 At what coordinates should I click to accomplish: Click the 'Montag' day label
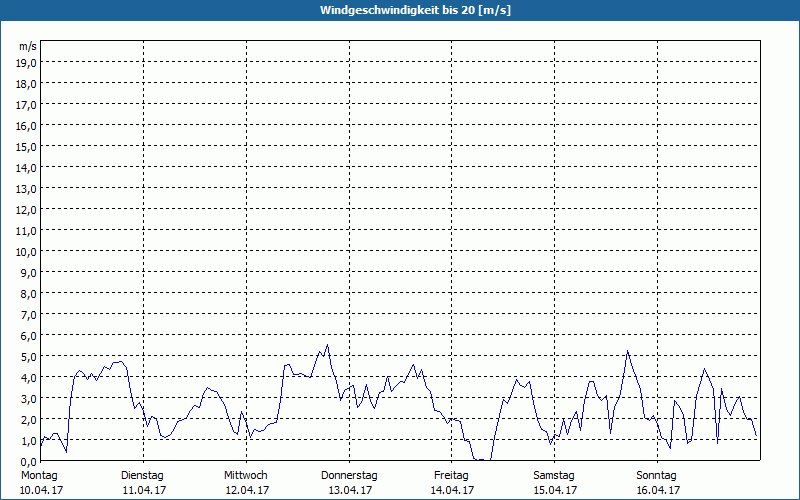(x=39, y=476)
